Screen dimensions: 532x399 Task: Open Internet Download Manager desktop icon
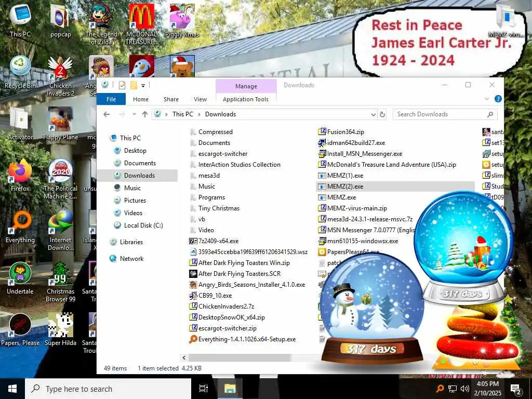coord(60,231)
